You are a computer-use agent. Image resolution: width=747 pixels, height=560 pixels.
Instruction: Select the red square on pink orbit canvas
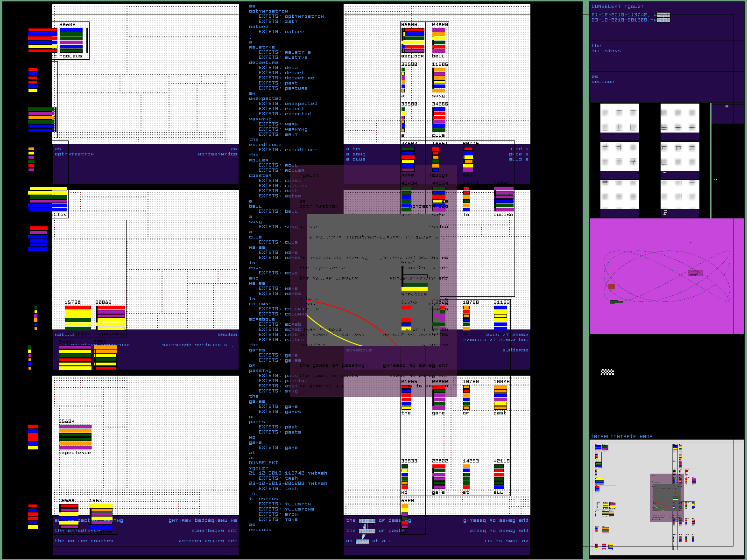click(612, 287)
